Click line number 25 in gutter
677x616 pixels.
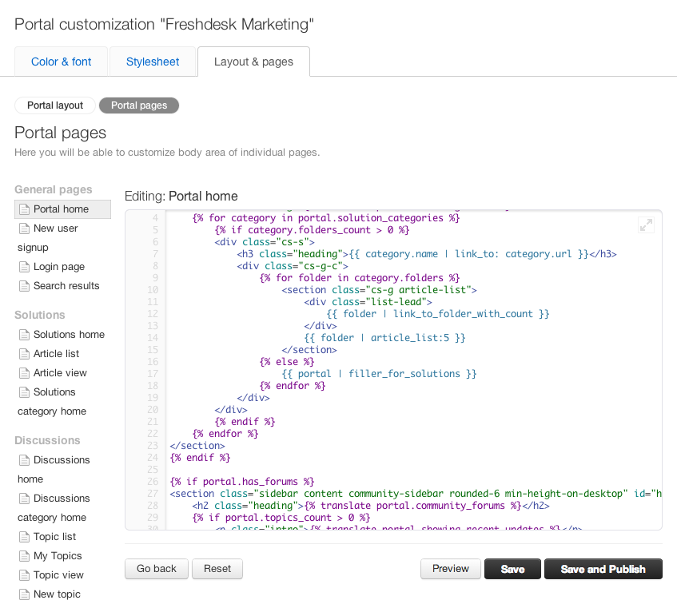coord(153,470)
